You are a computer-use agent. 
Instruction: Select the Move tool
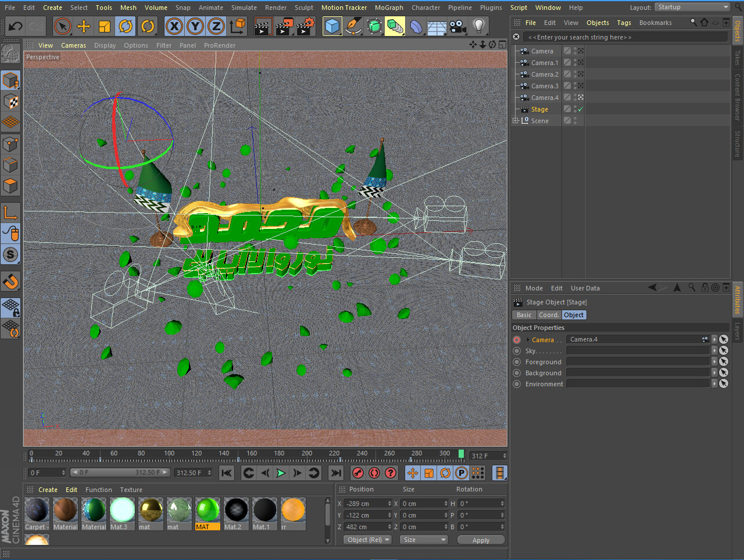click(84, 26)
